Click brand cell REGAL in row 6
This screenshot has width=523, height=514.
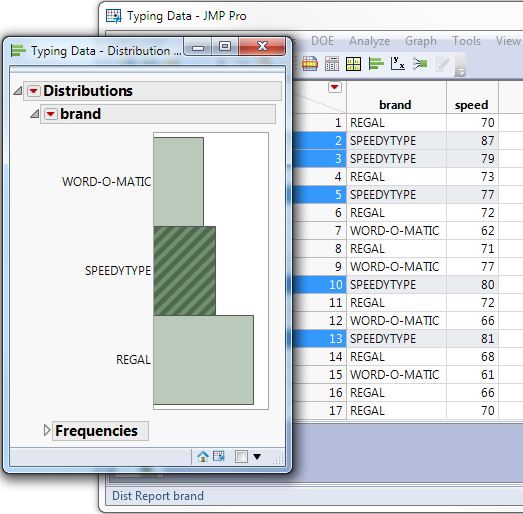pyautogui.click(x=396, y=213)
